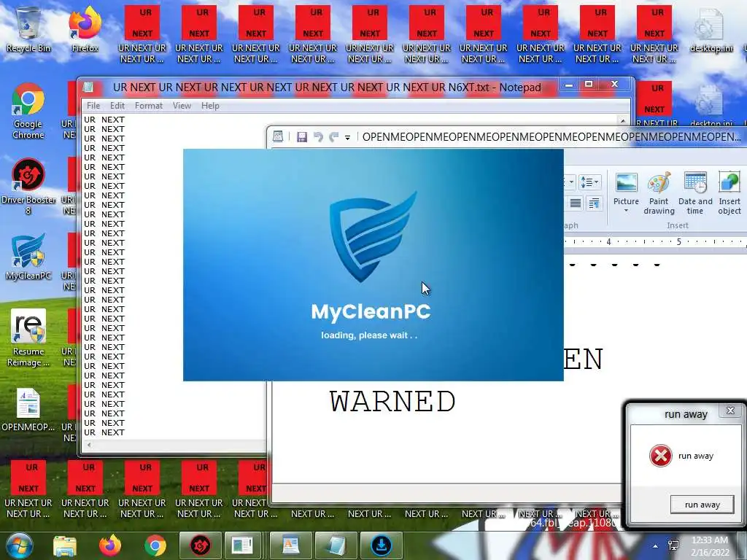The height and width of the screenshot is (560, 747).
Task: Open the line spacing dropdown in the WordPad ribbon
Action: click(x=589, y=182)
